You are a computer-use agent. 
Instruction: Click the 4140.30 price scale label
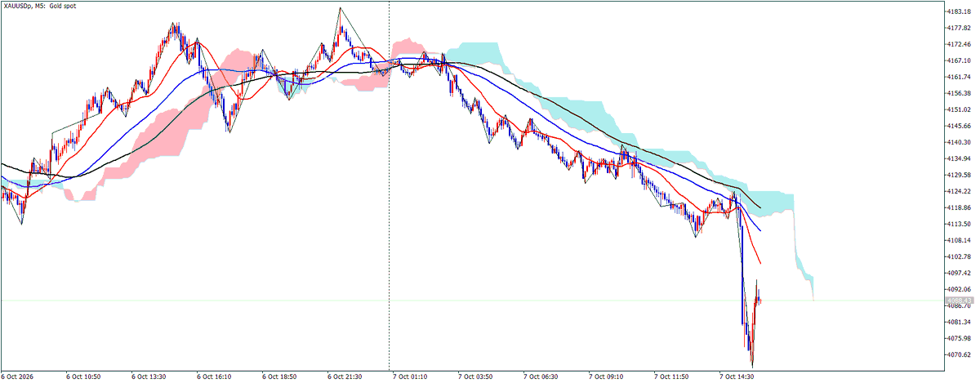(x=958, y=142)
